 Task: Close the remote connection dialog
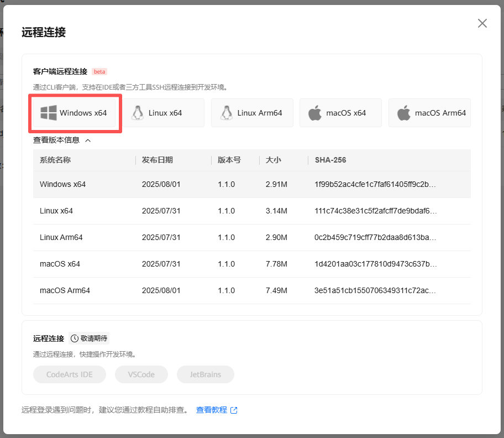point(482,23)
